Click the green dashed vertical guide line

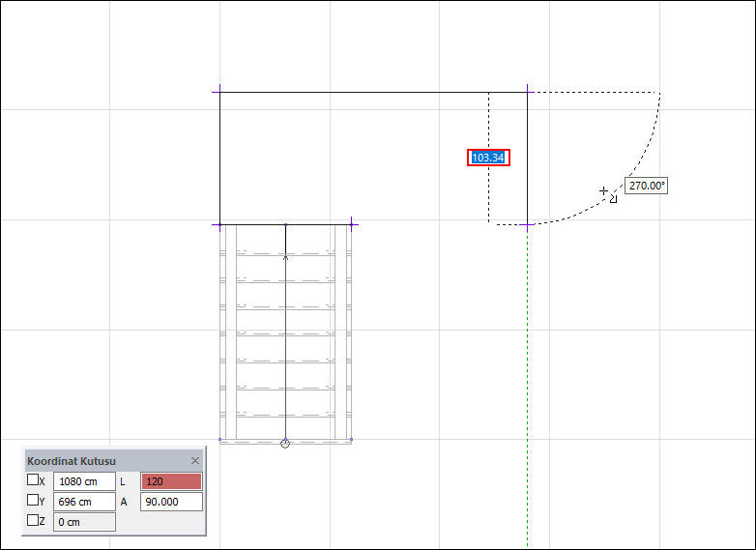528,388
